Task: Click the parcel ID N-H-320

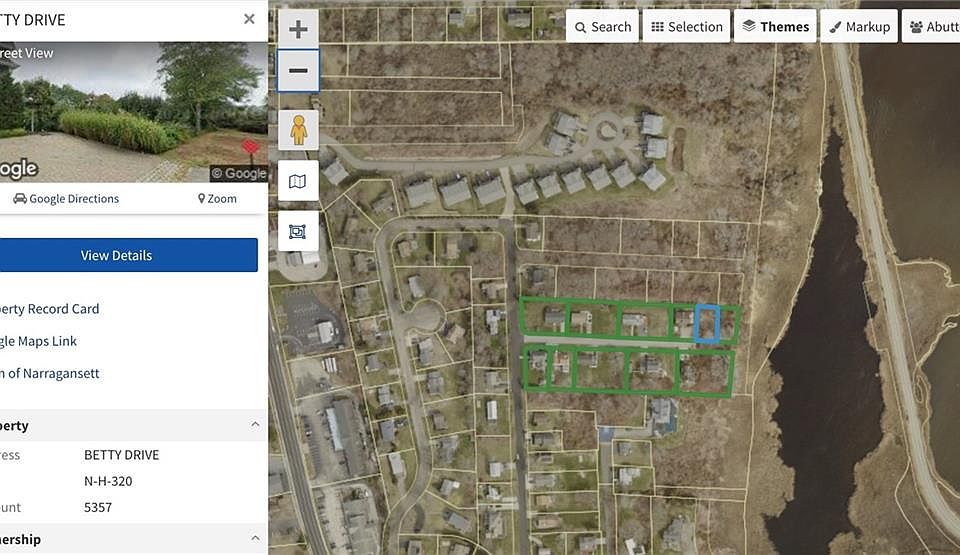Action: (108, 481)
